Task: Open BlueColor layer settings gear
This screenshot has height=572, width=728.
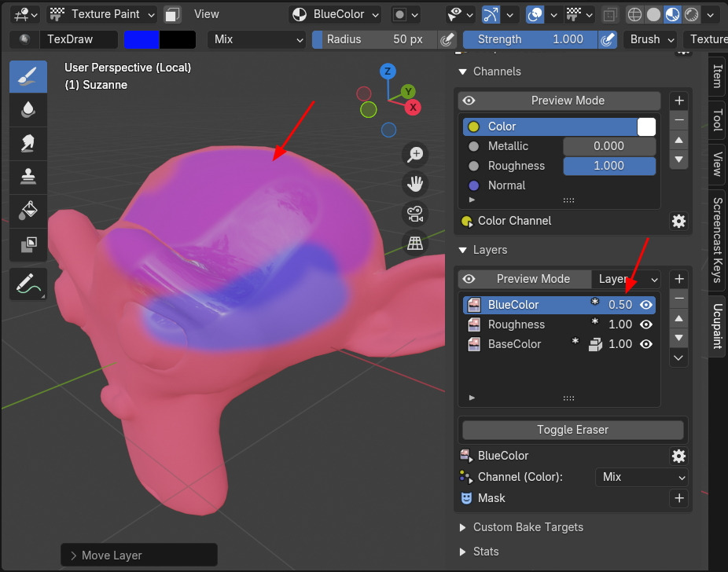Action: (678, 456)
